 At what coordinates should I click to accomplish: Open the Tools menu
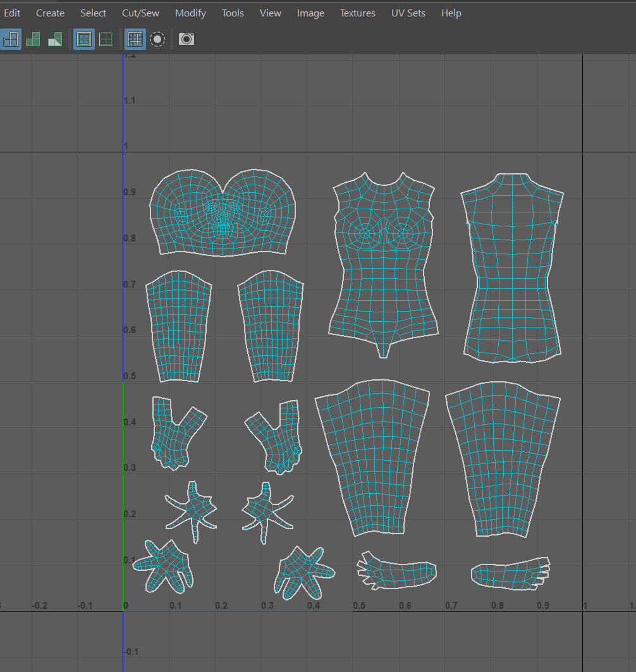232,13
